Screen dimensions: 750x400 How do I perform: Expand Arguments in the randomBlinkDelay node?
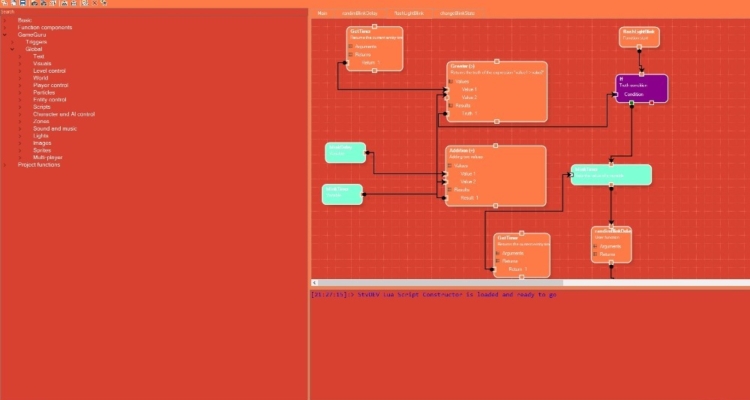tap(596, 246)
